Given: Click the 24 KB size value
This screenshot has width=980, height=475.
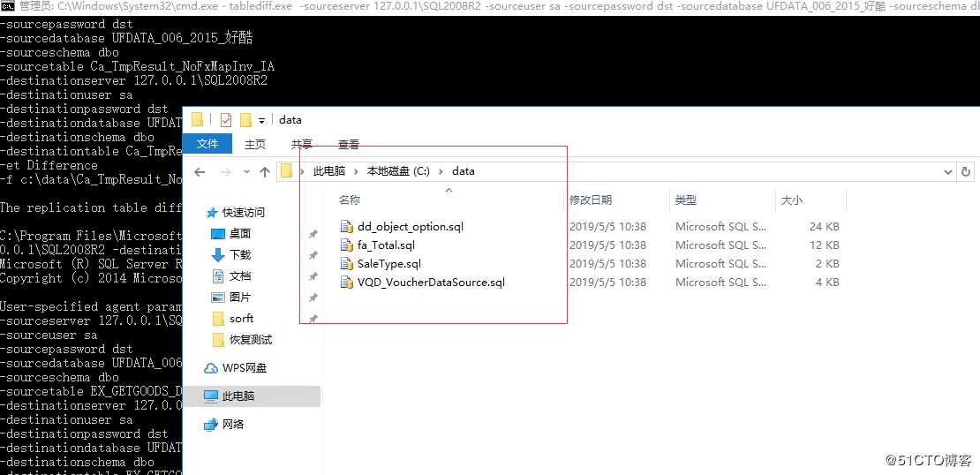Looking at the screenshot, I should 824,227.
